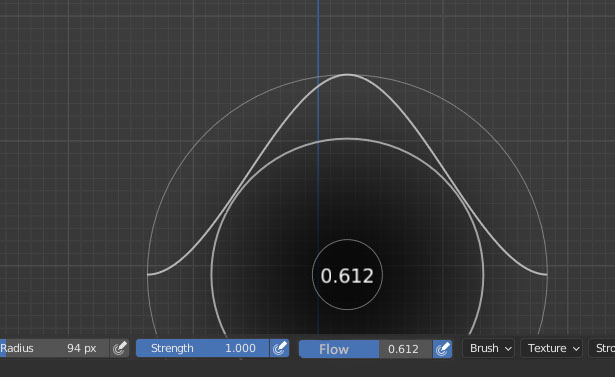Open the partially visible Stroke dropdown
This screenshot has height=377, width=615.
602,348
